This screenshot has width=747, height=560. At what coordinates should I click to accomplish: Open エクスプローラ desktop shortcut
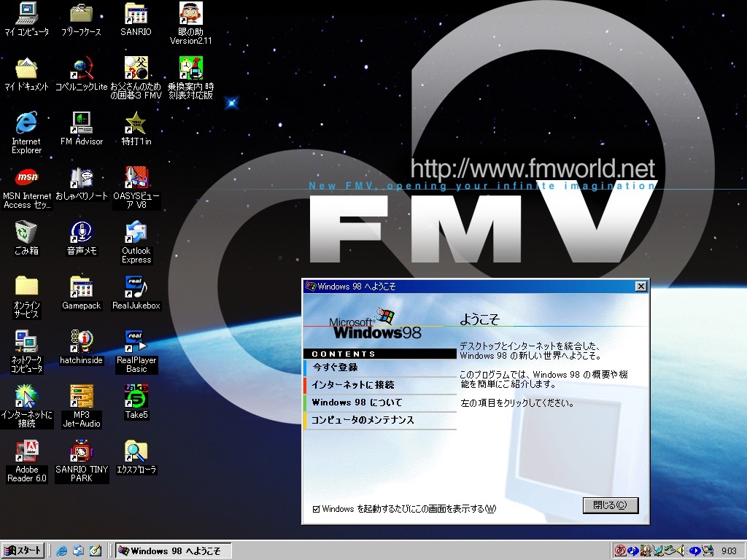coord(136,457)
